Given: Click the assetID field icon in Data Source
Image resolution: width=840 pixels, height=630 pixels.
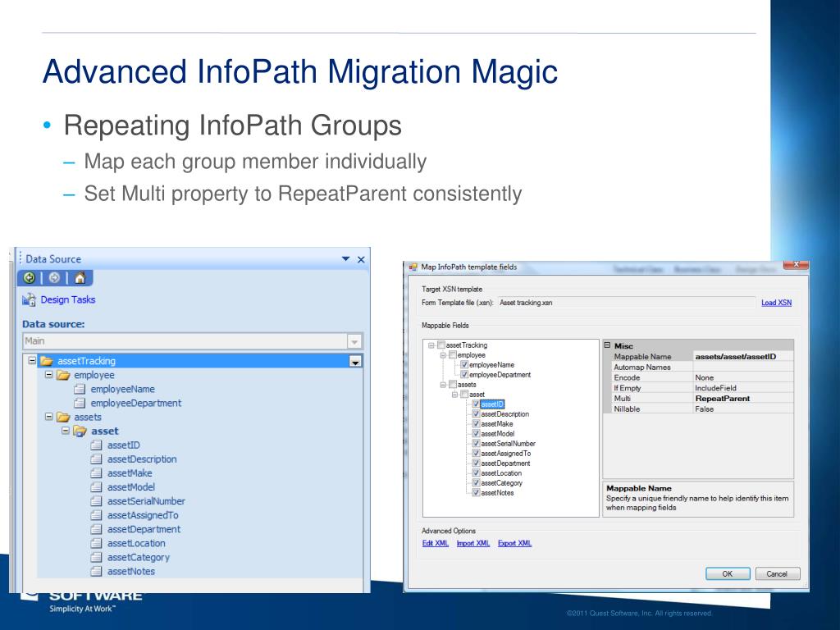Looking at the screenshot, I should pyautogui.click(x=97, y=445).
